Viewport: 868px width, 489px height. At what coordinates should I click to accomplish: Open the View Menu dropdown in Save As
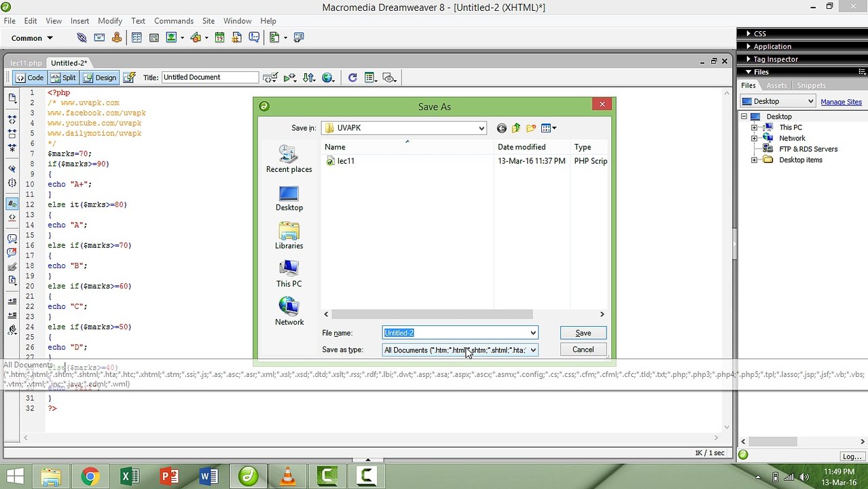(549, 128)
